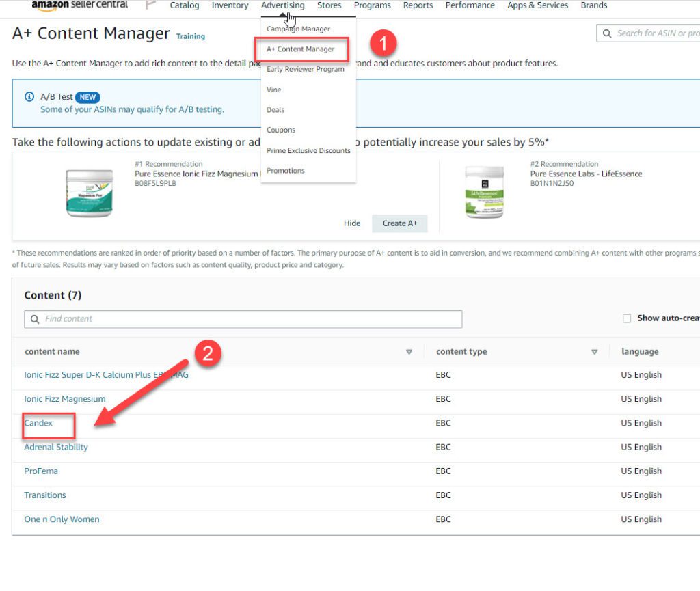
Task: Click Pure Essence Labs - LifeEssence title
Action: point(586,174)
